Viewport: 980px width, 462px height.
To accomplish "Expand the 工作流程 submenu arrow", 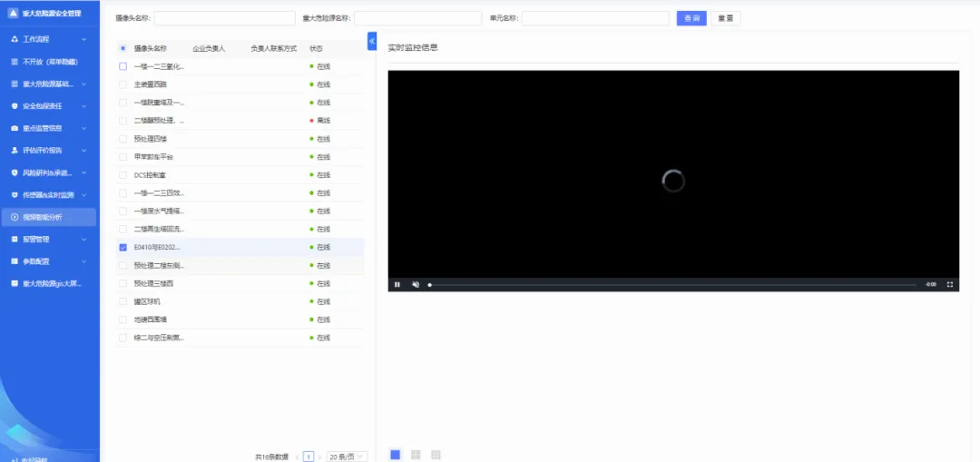I will tap(83, 39).
